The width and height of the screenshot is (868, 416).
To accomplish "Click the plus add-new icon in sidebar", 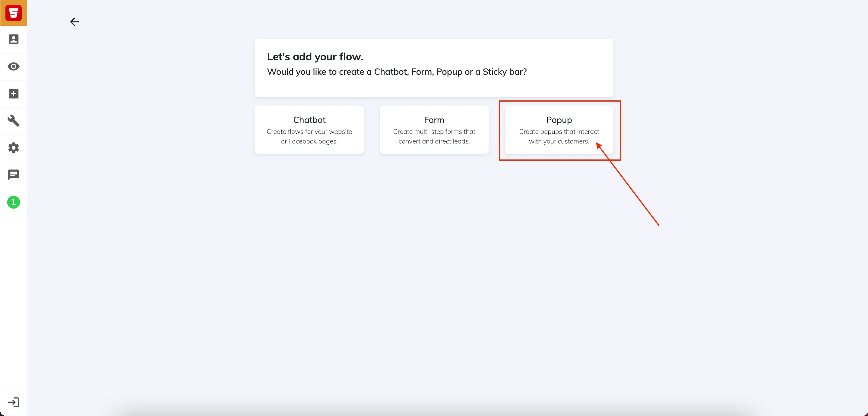I will coord(14,94).
